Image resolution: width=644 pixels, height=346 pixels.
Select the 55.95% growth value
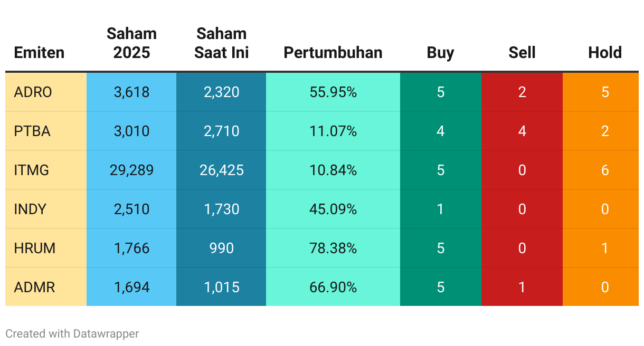pos(333,92)
